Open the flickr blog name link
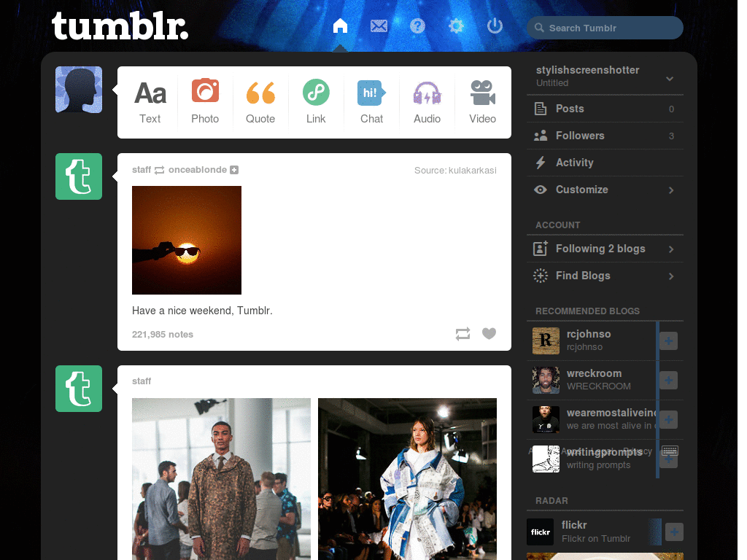 574,525
